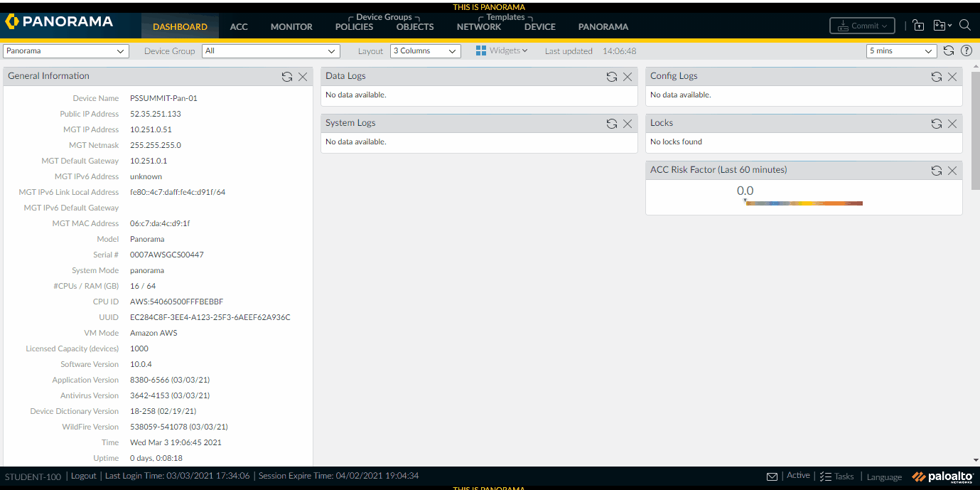Viewport: 980px width, 490px height.
Task: Open the ACC tab
Action: (239, 27)
